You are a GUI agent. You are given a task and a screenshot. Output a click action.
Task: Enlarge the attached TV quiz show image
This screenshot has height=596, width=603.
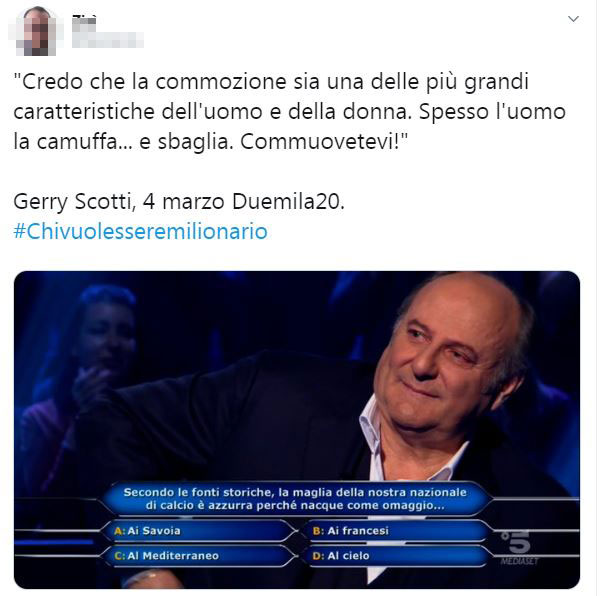tap(297, 430)
